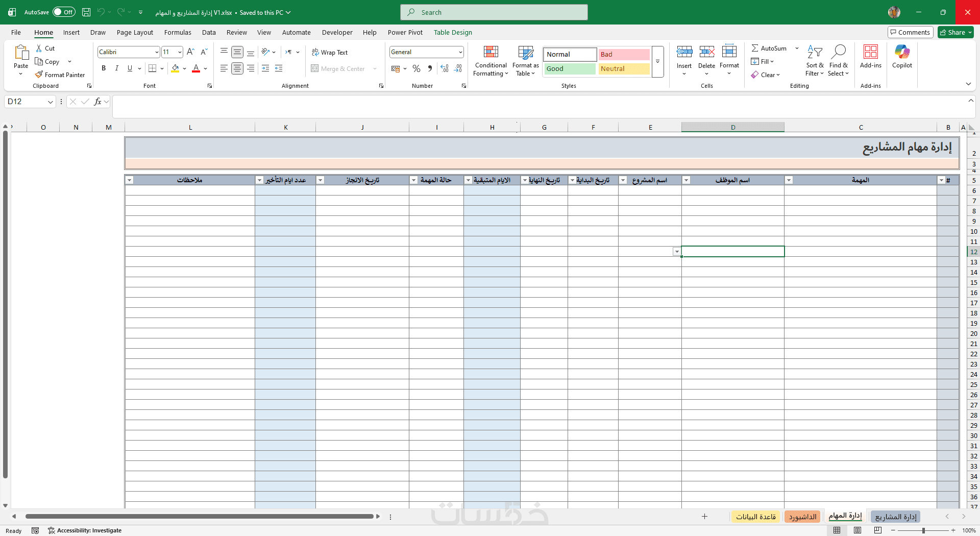Click the zoom slider handle
The width and height of the screenshot is (980, 536).
click(x=923, y=530)
